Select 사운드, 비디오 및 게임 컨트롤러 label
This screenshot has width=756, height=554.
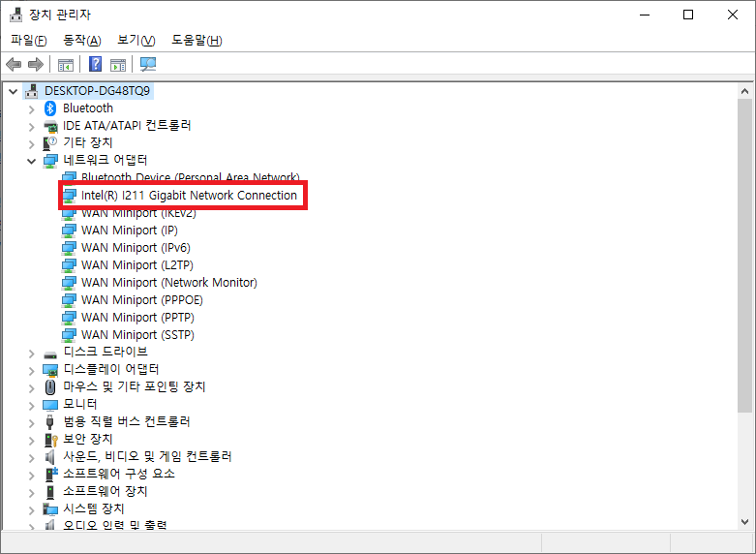[147, 456]
